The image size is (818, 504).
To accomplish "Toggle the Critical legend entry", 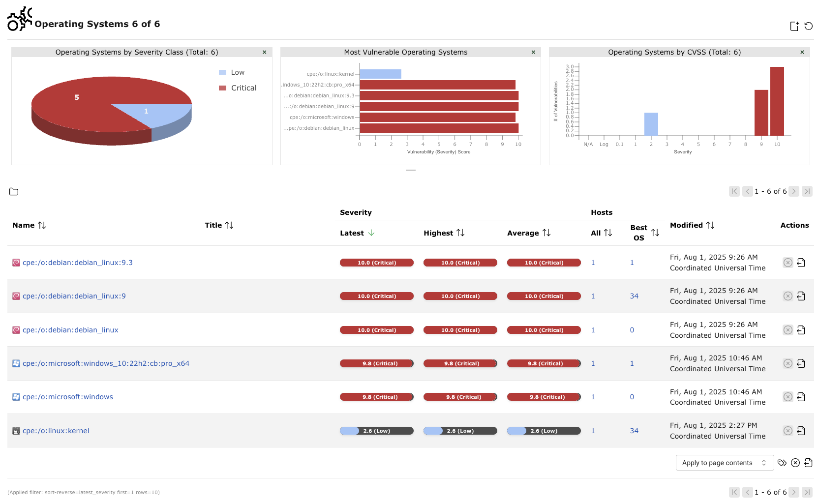I will (x=238, y=88).
